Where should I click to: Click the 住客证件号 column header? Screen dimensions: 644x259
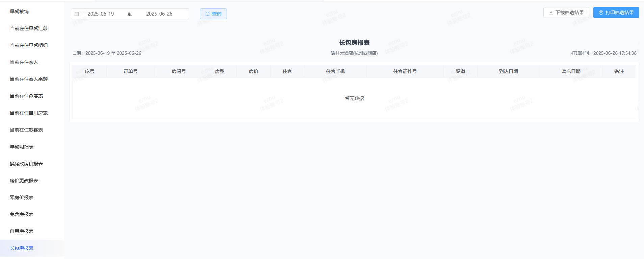point(405,71)
